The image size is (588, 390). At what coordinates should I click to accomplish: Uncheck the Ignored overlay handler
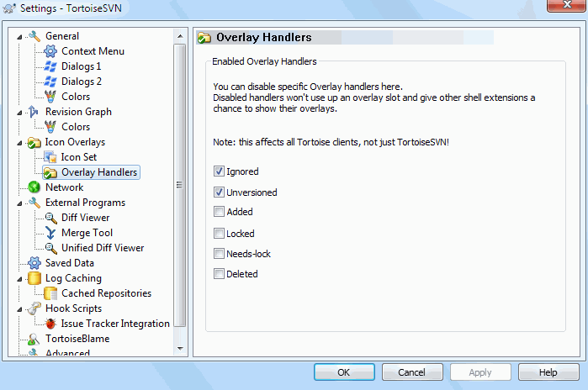coord(219,171)
